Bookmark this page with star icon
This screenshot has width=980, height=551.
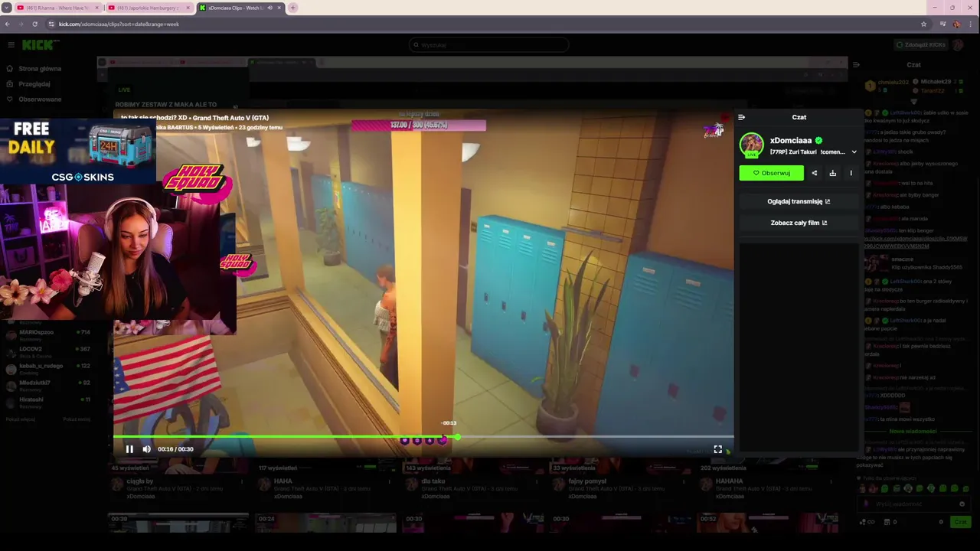click(923, 24)
